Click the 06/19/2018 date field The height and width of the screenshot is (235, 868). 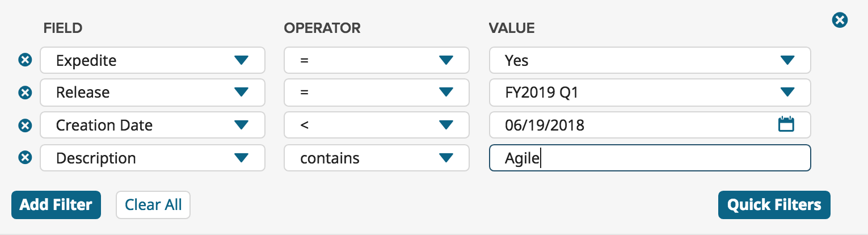point(650,125)
